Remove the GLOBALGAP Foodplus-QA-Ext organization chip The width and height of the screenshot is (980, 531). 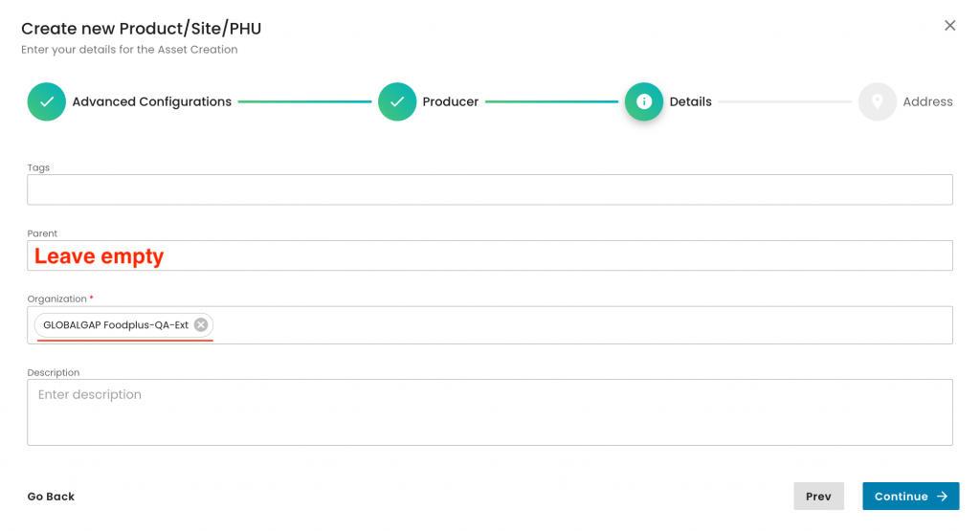click(201, 325)
